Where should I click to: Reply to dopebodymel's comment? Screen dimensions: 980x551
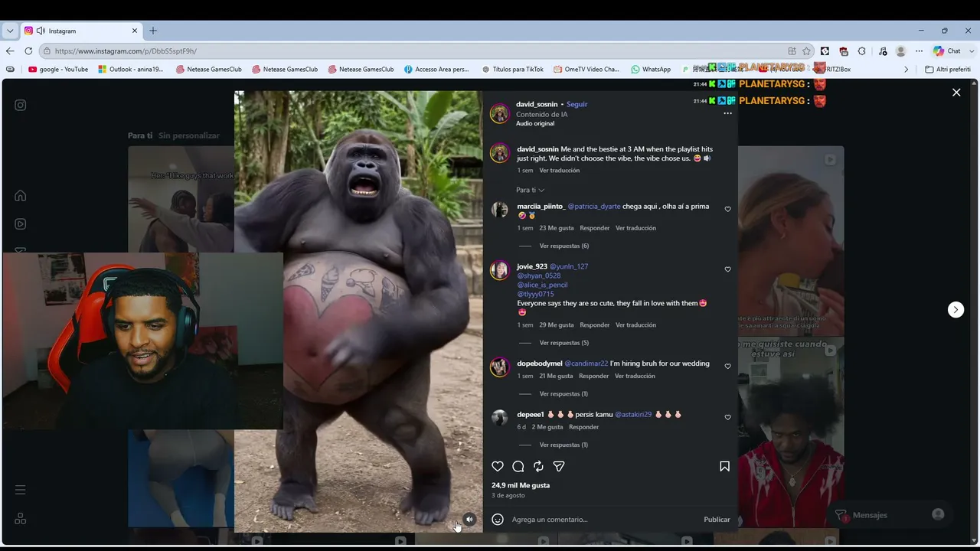point(594,376)
